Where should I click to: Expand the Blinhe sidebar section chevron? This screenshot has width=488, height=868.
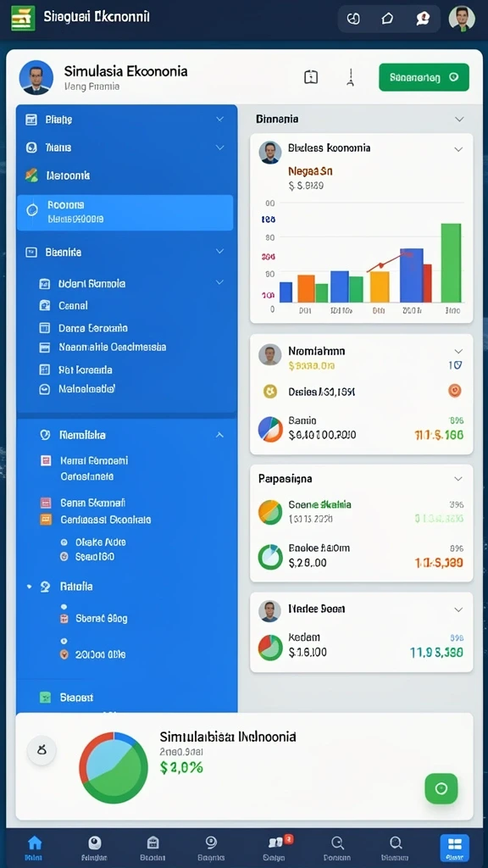pos(219,119)
